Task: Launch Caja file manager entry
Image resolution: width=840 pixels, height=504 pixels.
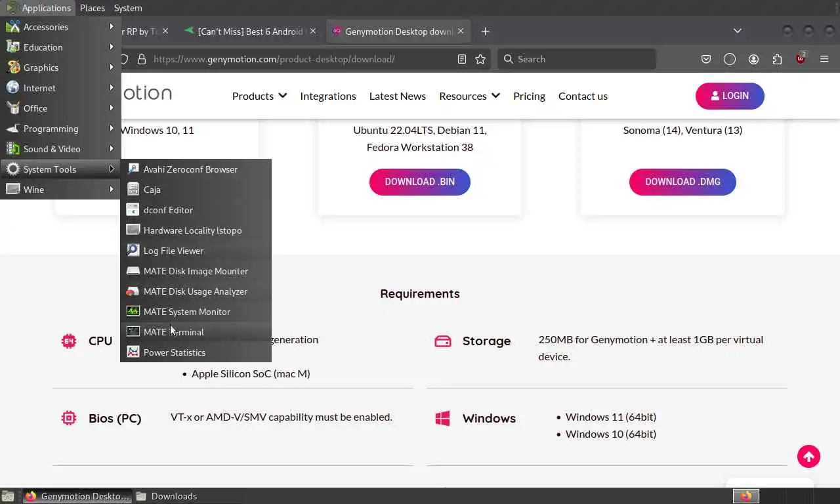Action: 196,190
